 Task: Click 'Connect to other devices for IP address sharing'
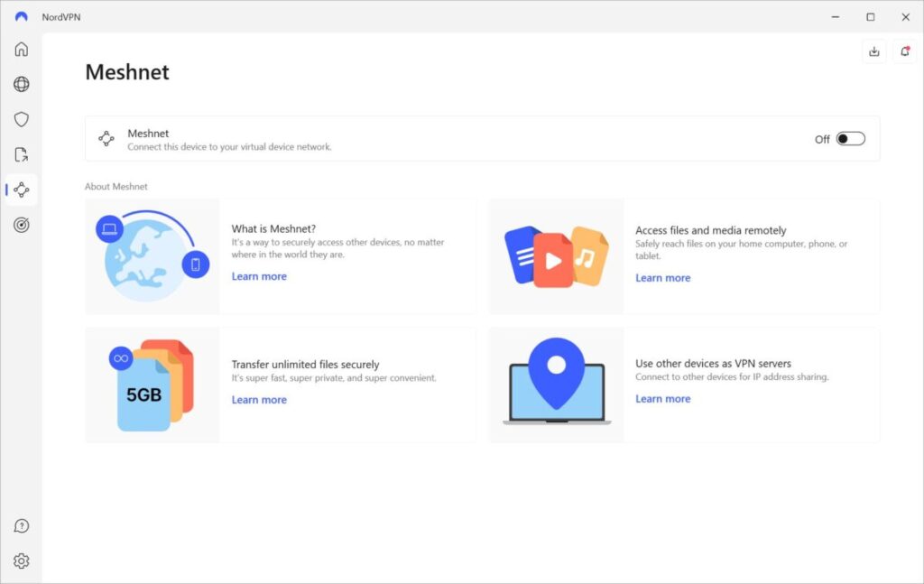[x=732, y=376]
